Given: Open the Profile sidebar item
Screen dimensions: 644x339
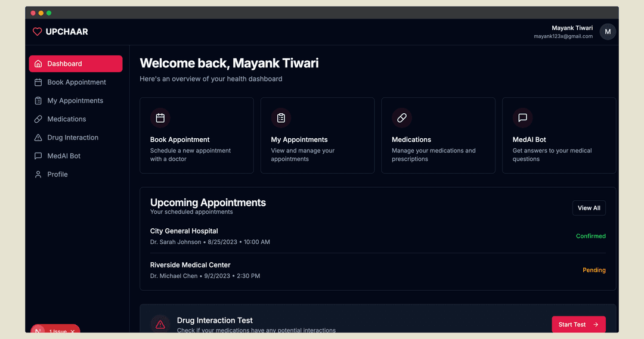Looking at the screenshot, I should [x=57, y=175].
